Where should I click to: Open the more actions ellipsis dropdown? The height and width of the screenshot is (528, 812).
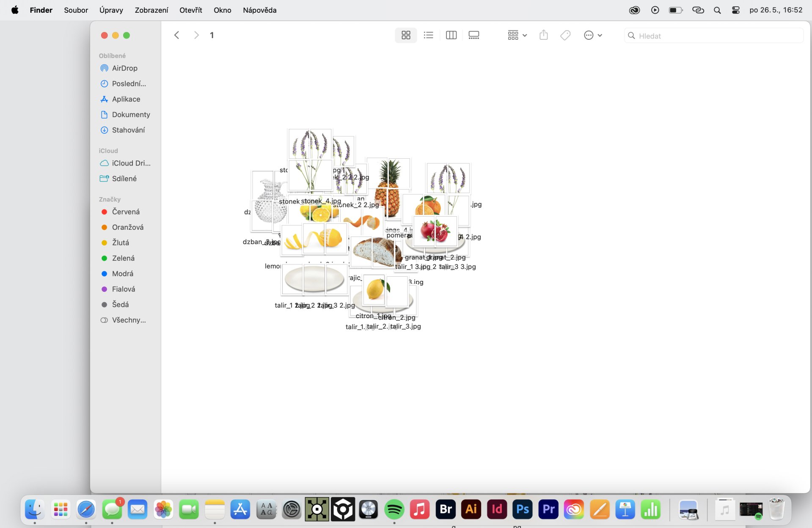click(x=592, y=36)
